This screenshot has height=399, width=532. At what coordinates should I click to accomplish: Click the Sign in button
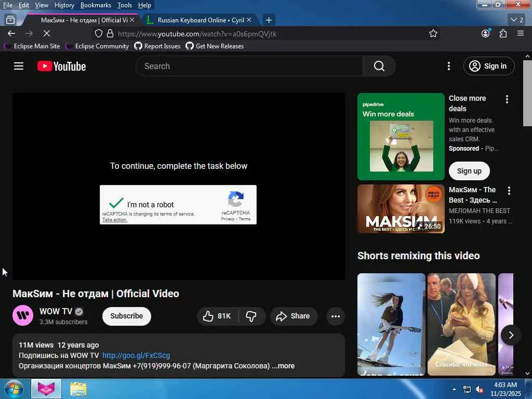point(488,66)
